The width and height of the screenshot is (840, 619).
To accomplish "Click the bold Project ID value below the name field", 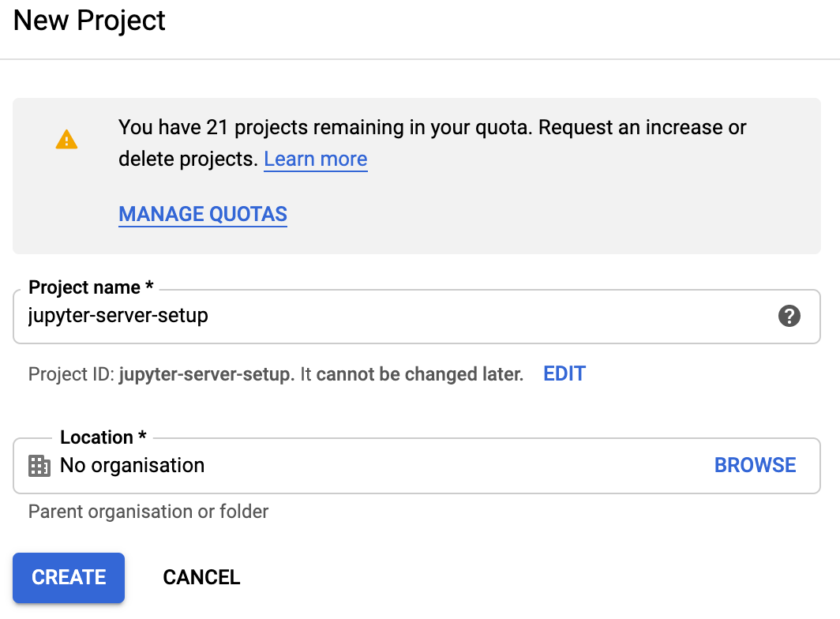I will pos(205,374).
